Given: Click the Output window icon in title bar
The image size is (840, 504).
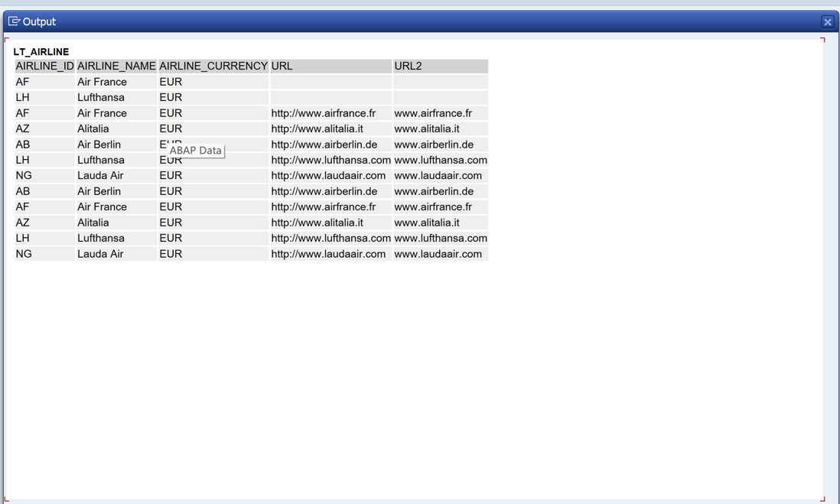Looking at the screenshot, I should pyautogui.click(x=14, y=21).
